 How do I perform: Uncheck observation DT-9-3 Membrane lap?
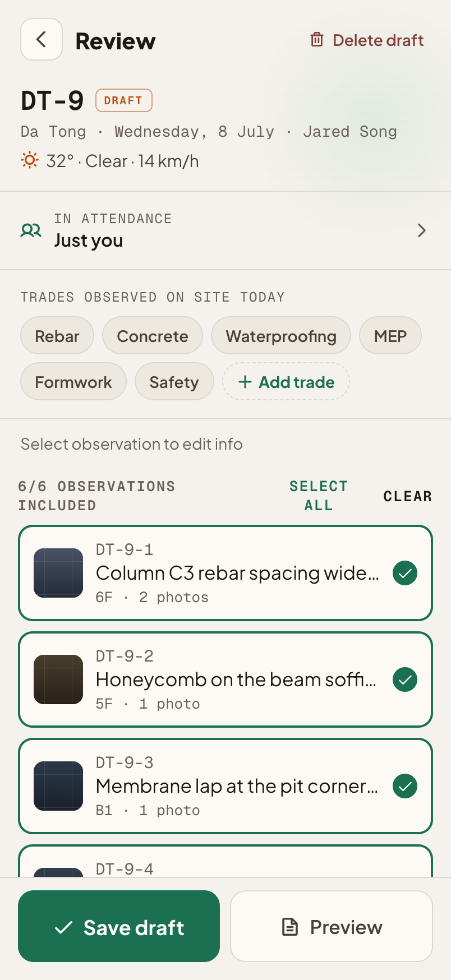coord(405,786)
